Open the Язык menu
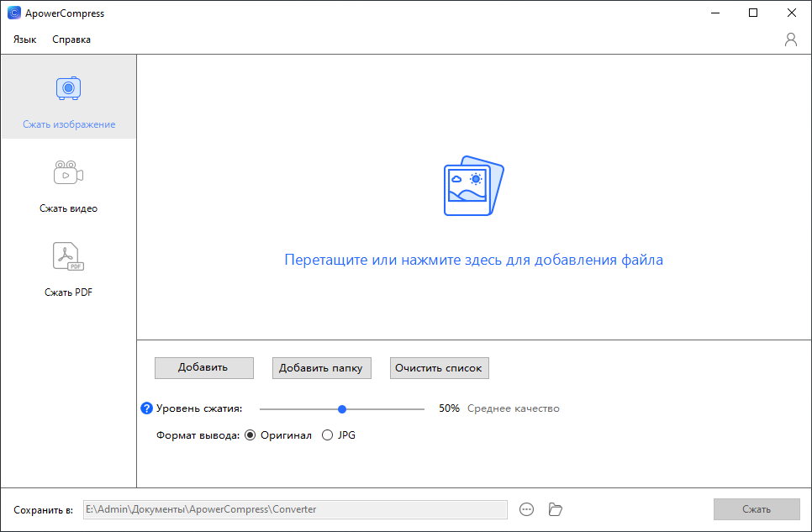This screenshot has height=532, width=812. [24, 40]
